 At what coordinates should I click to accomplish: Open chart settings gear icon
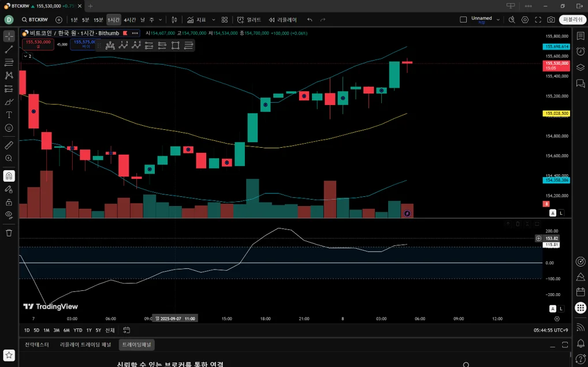[525, 20]
